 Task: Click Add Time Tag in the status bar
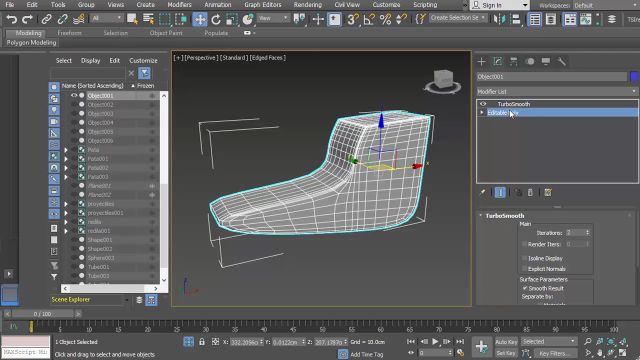[367, 354]
